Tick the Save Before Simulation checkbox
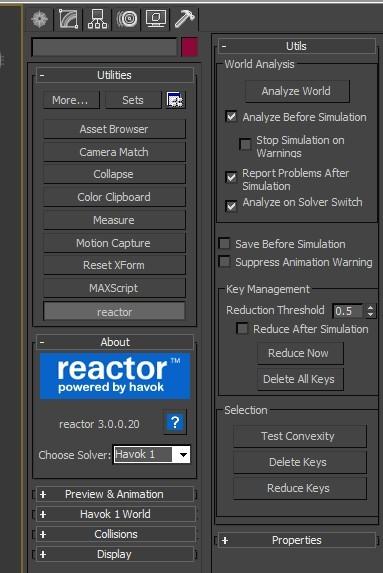 224,243
